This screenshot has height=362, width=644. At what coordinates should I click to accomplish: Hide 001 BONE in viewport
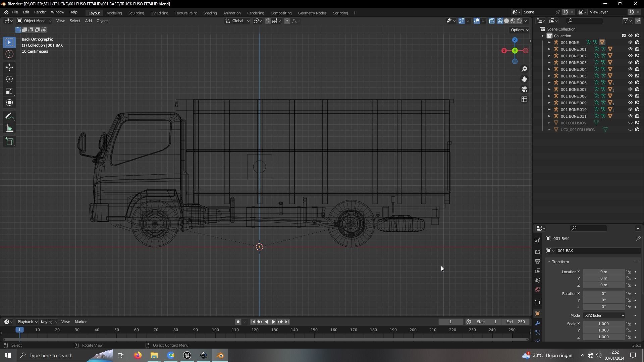(630, 43)
